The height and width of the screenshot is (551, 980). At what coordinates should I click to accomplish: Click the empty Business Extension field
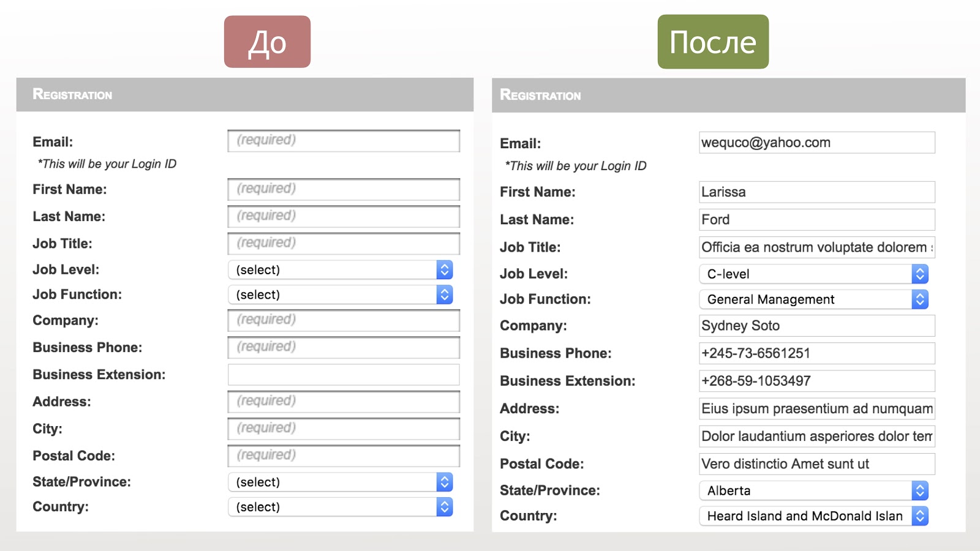pos(344,375)
